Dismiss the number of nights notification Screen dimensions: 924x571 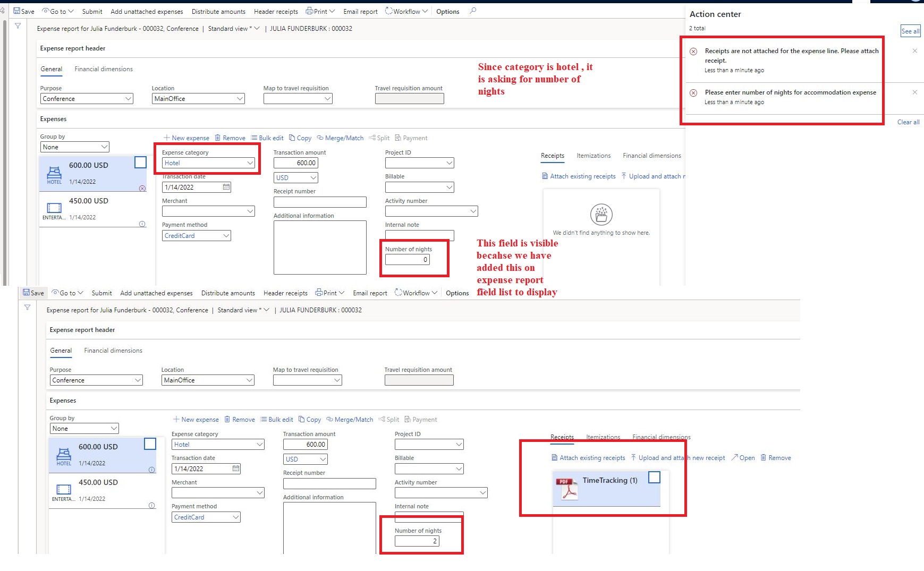(x=915, y=92)
